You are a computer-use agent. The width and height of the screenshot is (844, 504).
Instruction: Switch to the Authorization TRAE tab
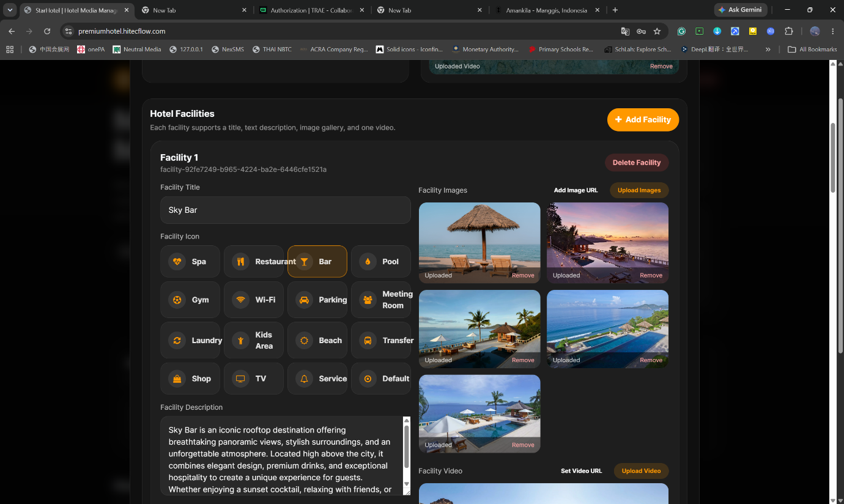pos(311,10)
